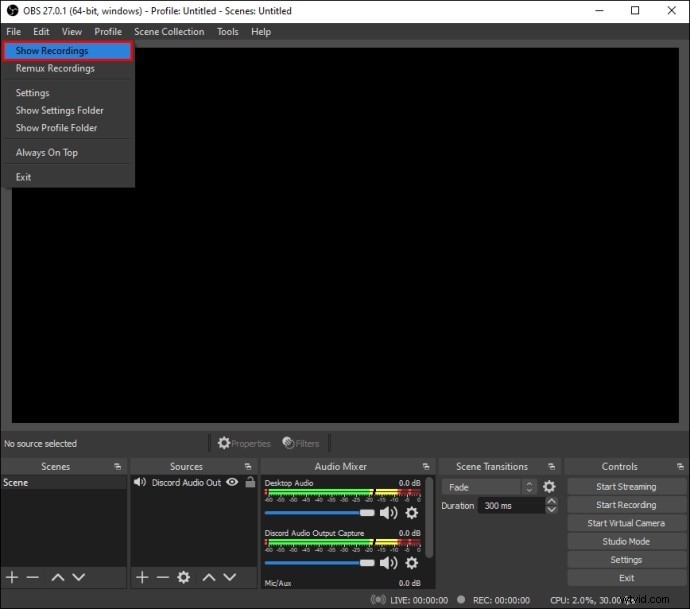
Task: Select the Scene item in Scenes list
Action: click(x=63, y=482)
